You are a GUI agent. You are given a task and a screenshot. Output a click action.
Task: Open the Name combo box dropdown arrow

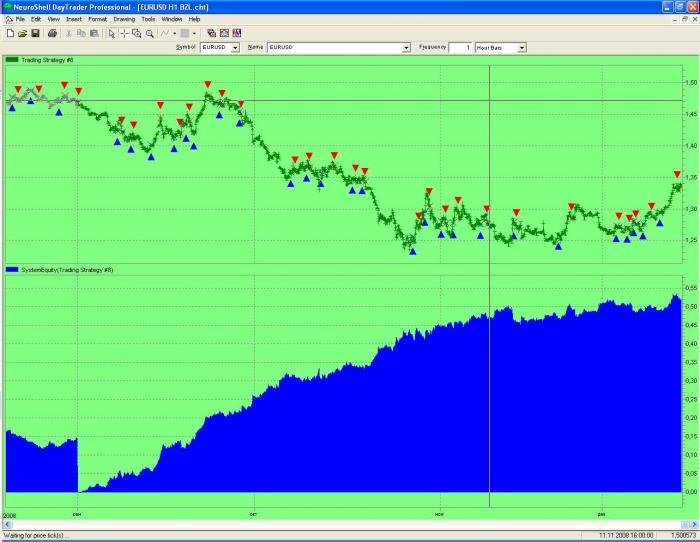click(406, 47)
